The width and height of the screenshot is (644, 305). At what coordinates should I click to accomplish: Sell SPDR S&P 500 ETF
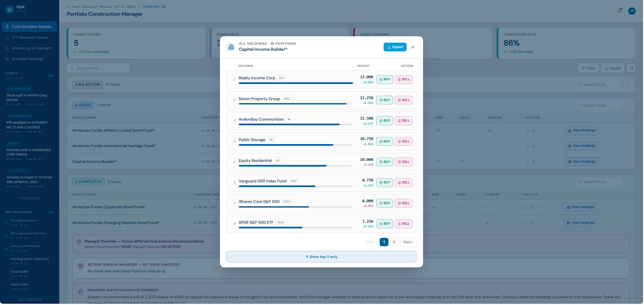tap(404, 224)
